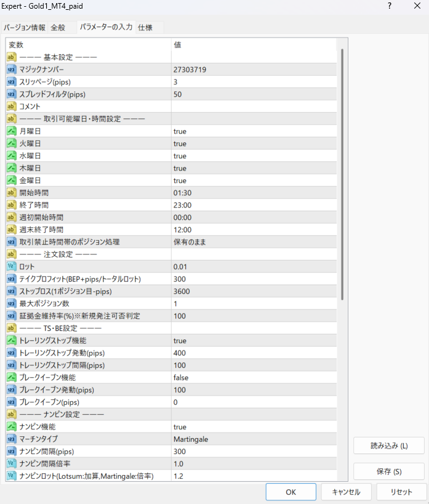Open the マーチンタイプ Martingale dropdown

[x=254, y=439]
